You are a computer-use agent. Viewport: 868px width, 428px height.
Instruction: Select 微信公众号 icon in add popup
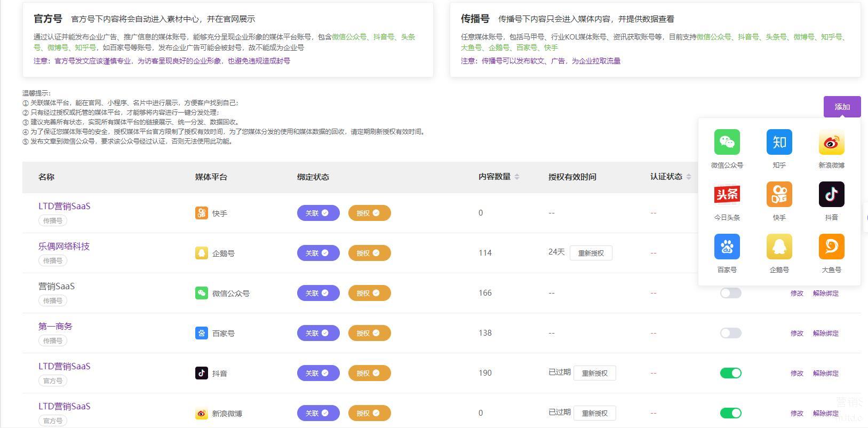click(x=727, y=142)
